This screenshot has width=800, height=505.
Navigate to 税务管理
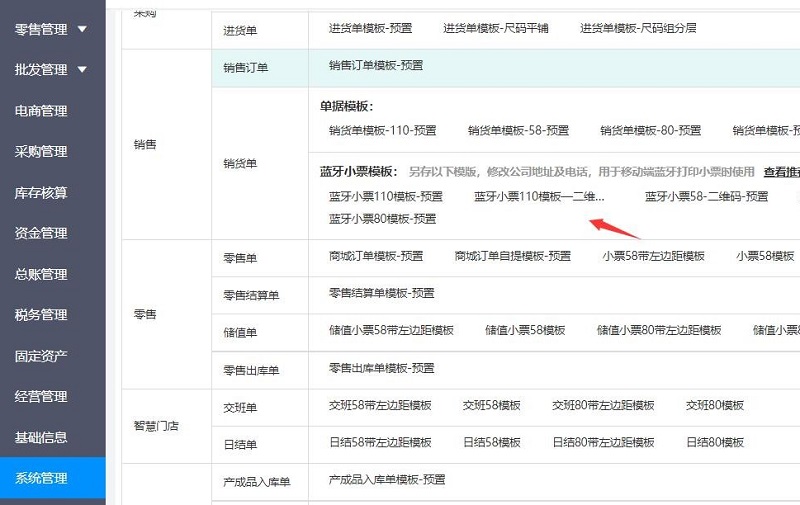click(x=41, y=315)
